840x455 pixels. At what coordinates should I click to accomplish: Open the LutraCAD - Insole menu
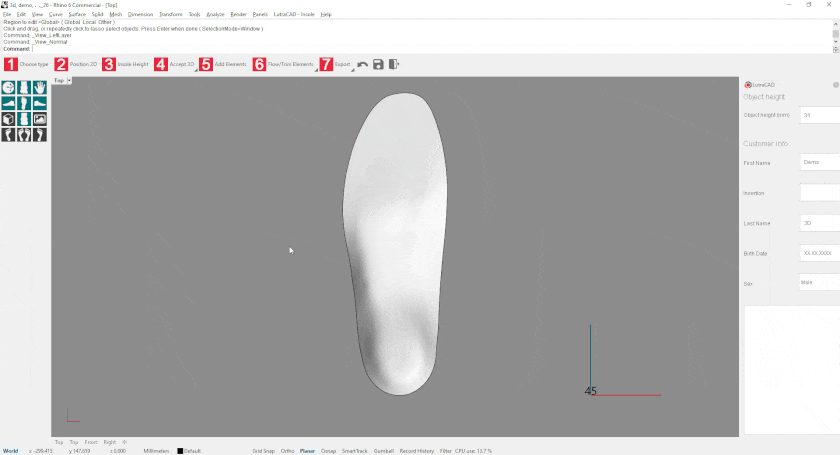pos(294,14)
